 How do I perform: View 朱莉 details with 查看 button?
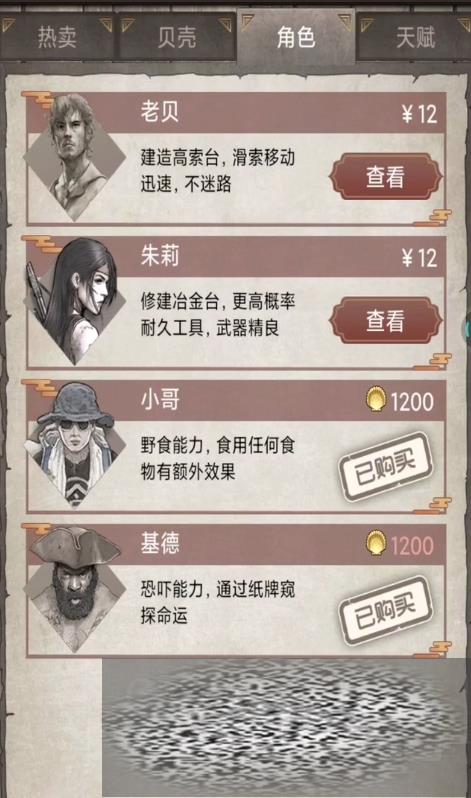pos(385,321)
